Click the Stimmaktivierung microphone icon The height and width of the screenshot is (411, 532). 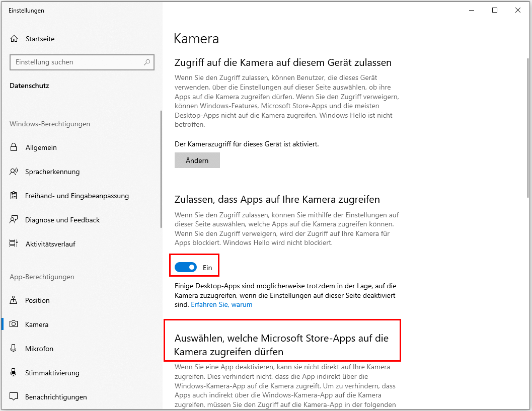click(x=14, y=373)
